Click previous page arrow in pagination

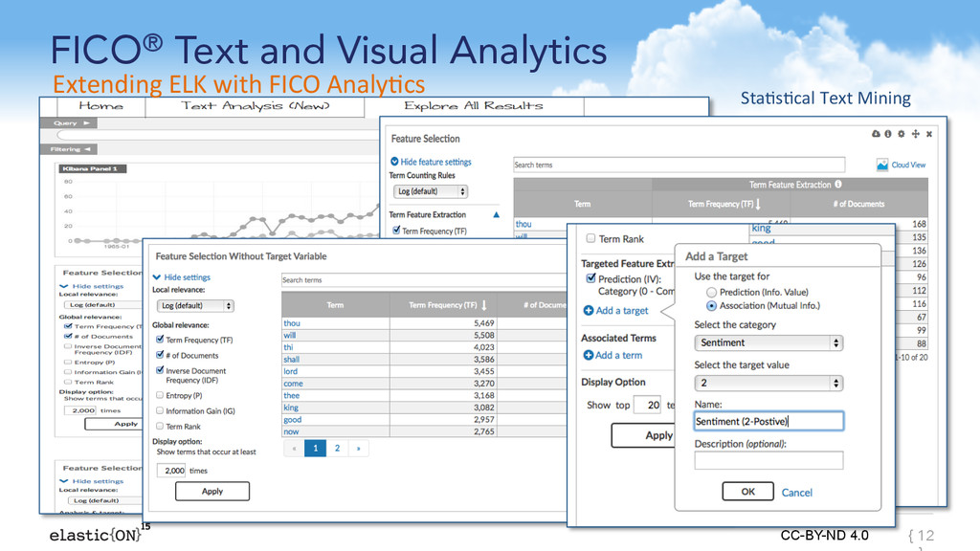(x=295, y=448)
